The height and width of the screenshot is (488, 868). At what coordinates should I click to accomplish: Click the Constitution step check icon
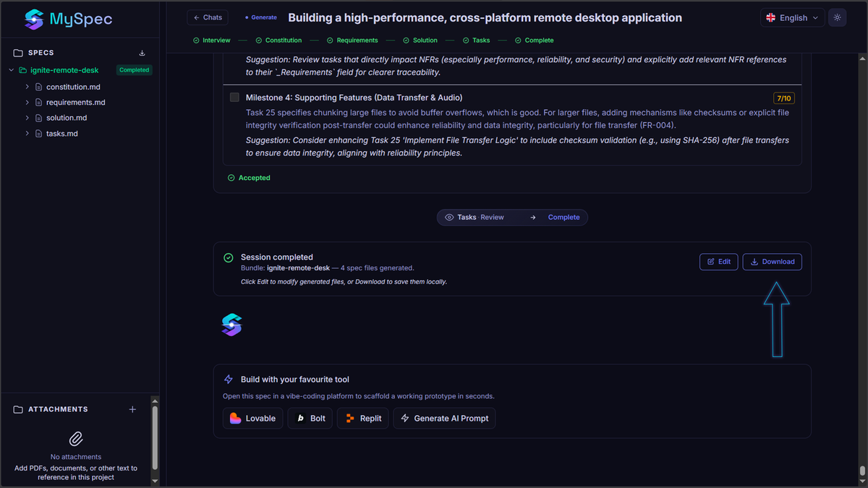258,40
